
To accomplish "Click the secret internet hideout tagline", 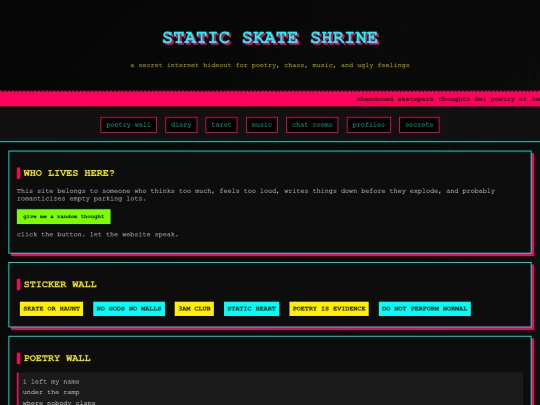I will (x=270, y=65).
